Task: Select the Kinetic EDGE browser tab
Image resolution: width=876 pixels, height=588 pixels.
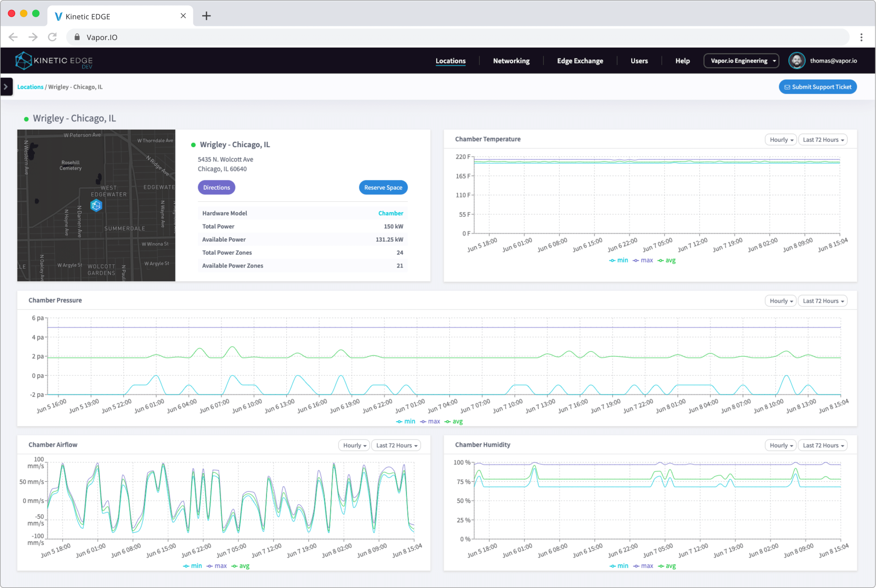Action: pyautogui.click(x=120, y=16)
